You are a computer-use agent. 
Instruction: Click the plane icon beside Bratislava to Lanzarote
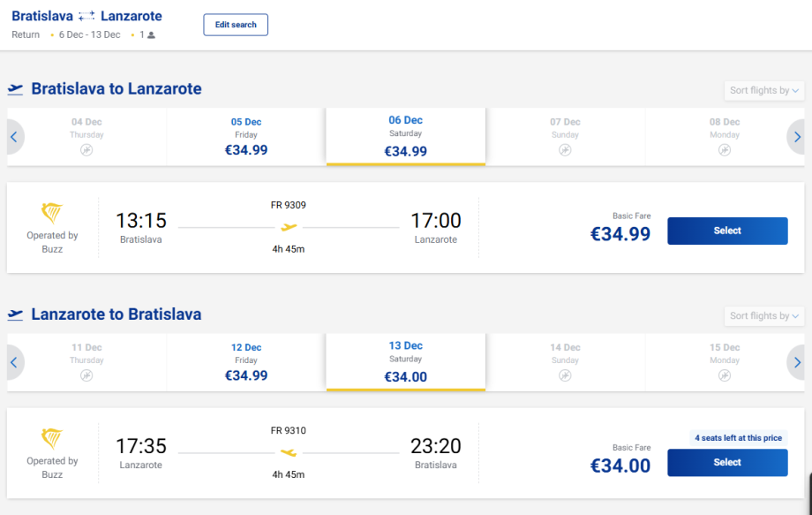coord(16,89)
